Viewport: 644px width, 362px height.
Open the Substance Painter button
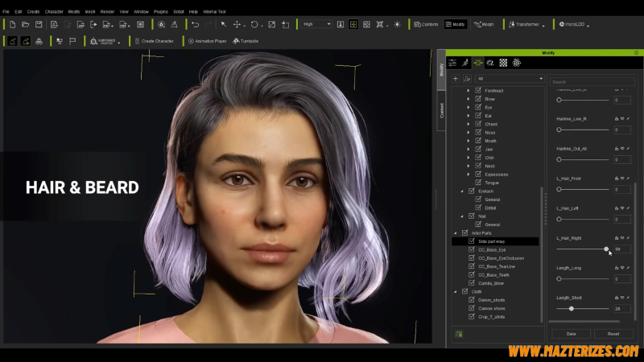pos(103,41)
